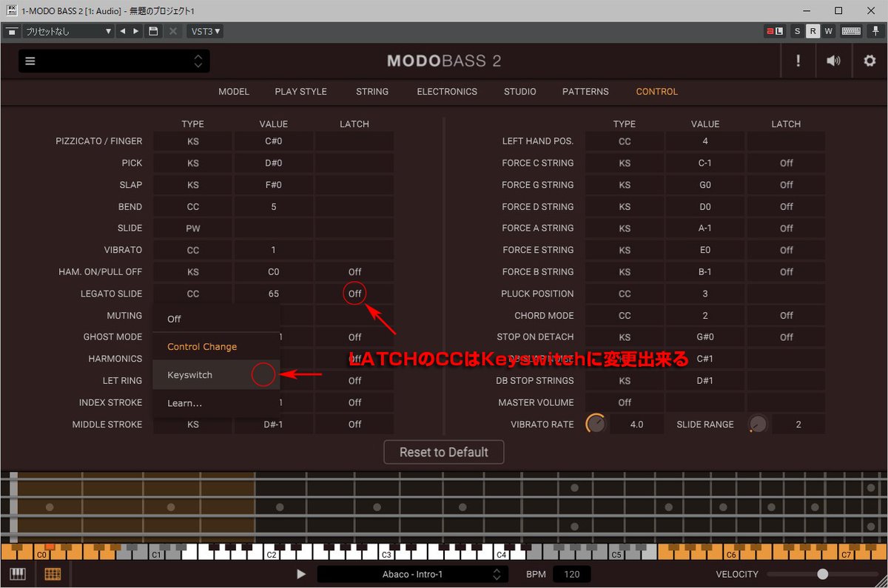
Task: Switch to the PATTERNS tab
Action: click(x=585, y=92)
